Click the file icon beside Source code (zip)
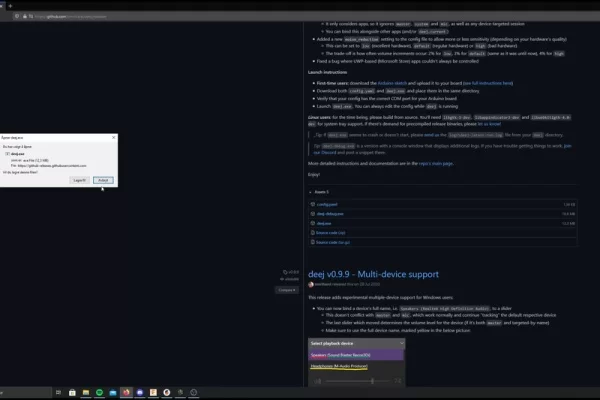 [313, 233]
